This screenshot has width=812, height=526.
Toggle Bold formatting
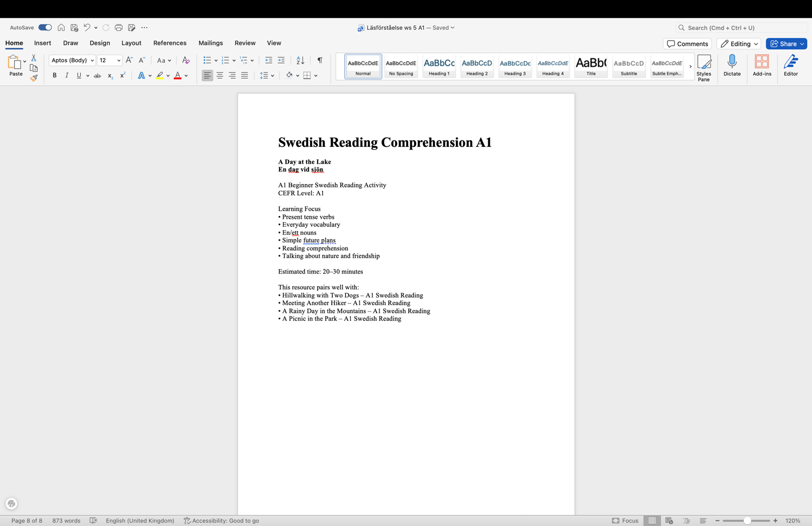point(55,76)
